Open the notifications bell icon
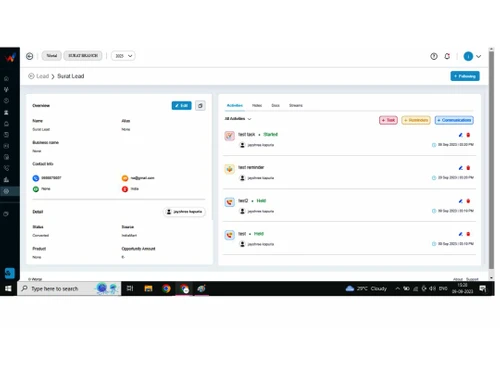This screenshot has height=375, width=500. point(447,56)
